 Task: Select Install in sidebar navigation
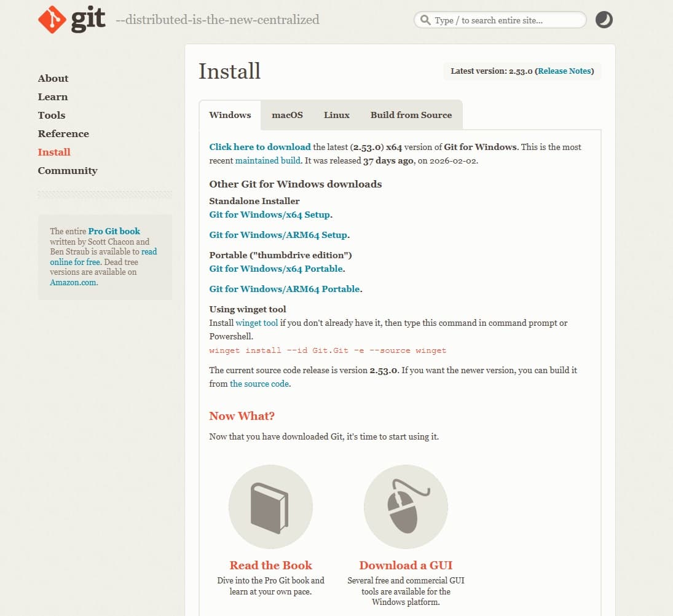pos(54,152)
